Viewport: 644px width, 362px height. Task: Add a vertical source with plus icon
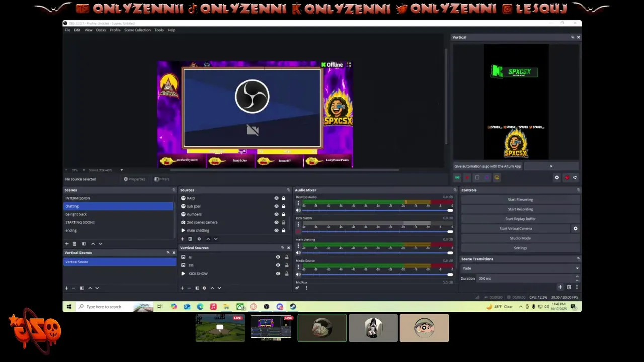coord(182,288)
